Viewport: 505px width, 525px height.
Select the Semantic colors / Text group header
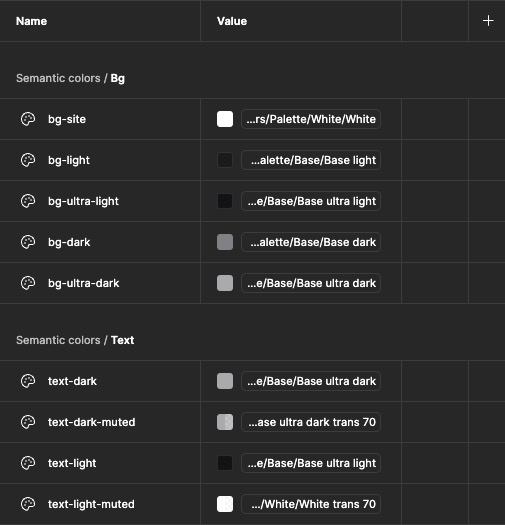tap(75, 340)
